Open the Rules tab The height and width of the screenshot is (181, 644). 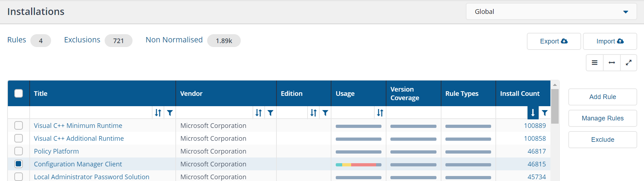(x=17, y=40)
